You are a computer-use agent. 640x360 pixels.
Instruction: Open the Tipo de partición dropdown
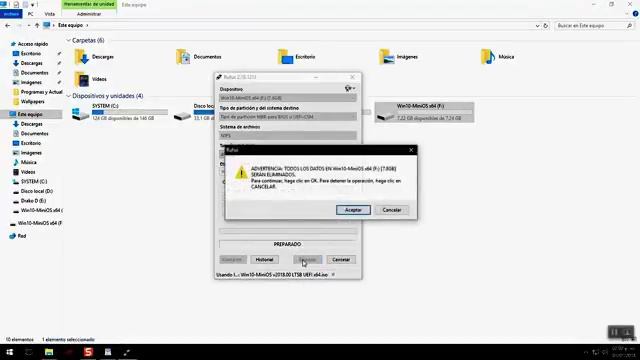point(288,117)
